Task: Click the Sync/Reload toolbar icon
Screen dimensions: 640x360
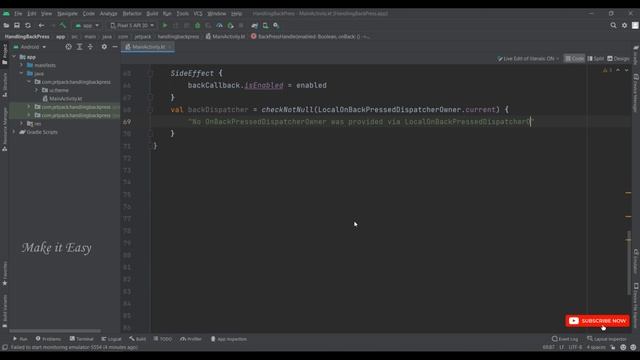Action: tap(28, 25)
